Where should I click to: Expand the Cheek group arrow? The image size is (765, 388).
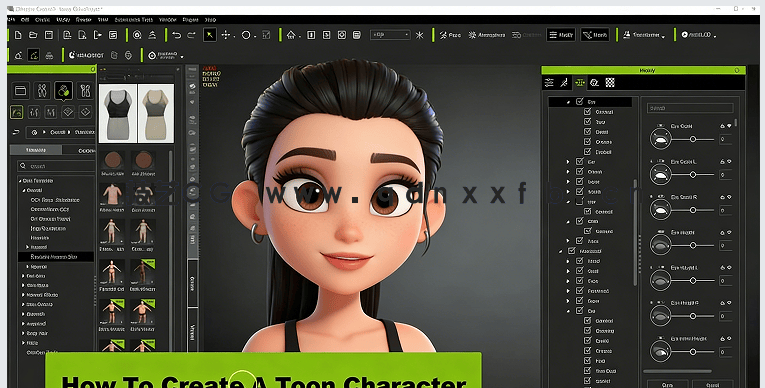click(x=568, y=171)
